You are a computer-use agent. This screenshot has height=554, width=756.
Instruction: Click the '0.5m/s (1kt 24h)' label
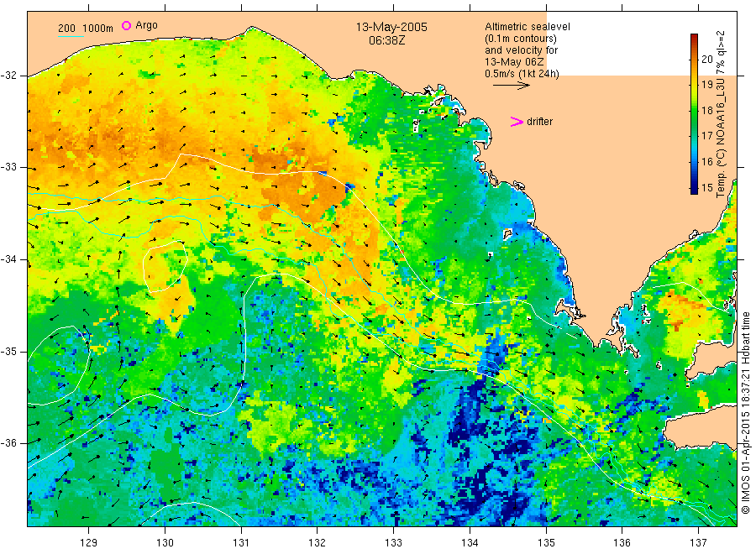pyautogui.click(x=522, y=74)
